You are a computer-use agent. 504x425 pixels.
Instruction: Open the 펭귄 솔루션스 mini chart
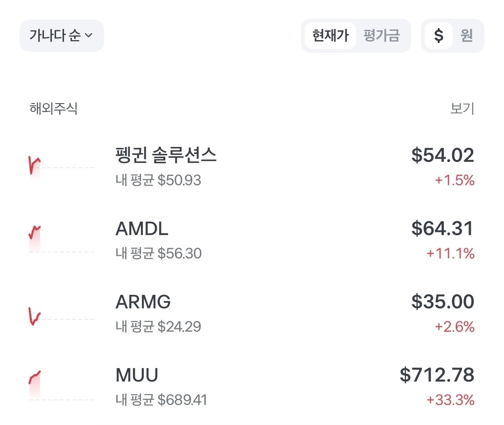pyautogui.click(x=62, y=167)
